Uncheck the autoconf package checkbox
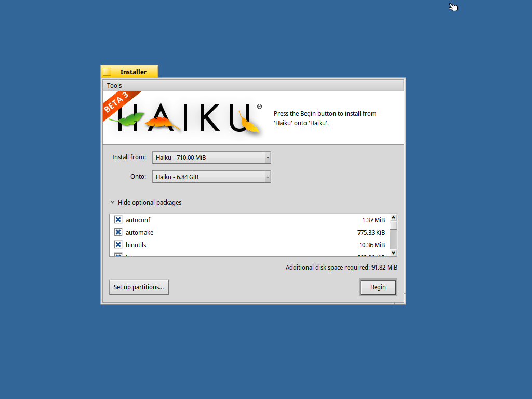The width and height of the screenshot is (532, 399). click(x=118, y=220)
